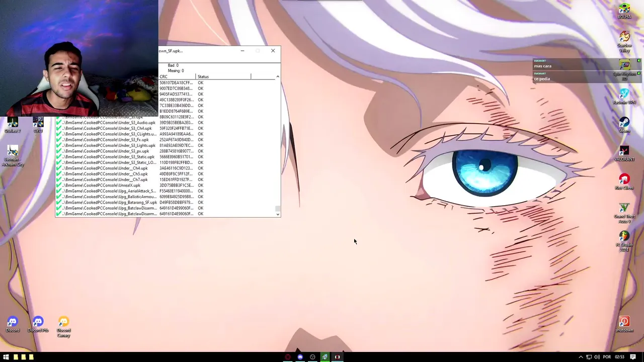This screenshot has width=644, height=362.
Task: Click the CRC value 9405FAD5377413
Action: coord(176,94)
